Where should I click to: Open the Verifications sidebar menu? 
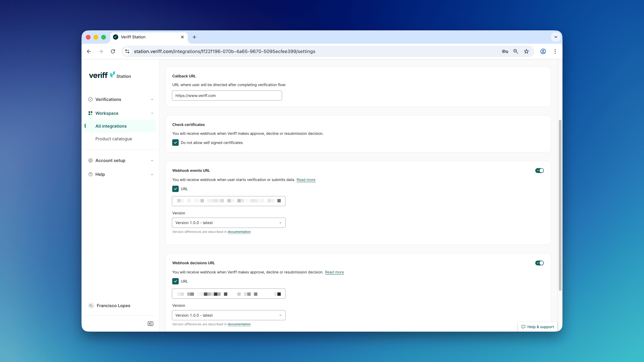[121, 99]
